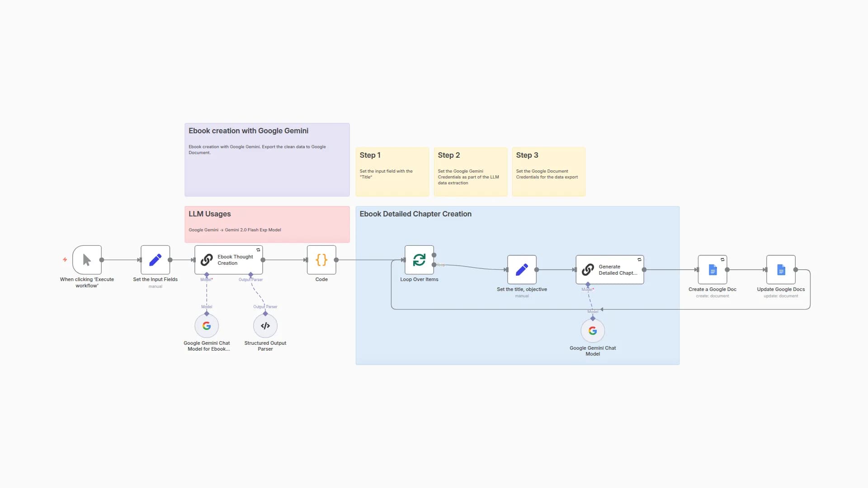Click the loop output connector of Loop Over Items
Screen dimensions: 868x488
click(x=434, y=265)
